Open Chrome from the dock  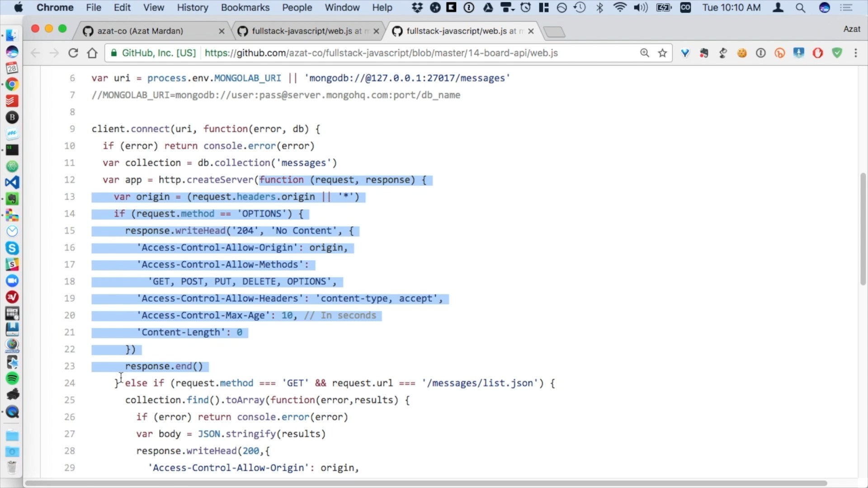pos(12,84)
